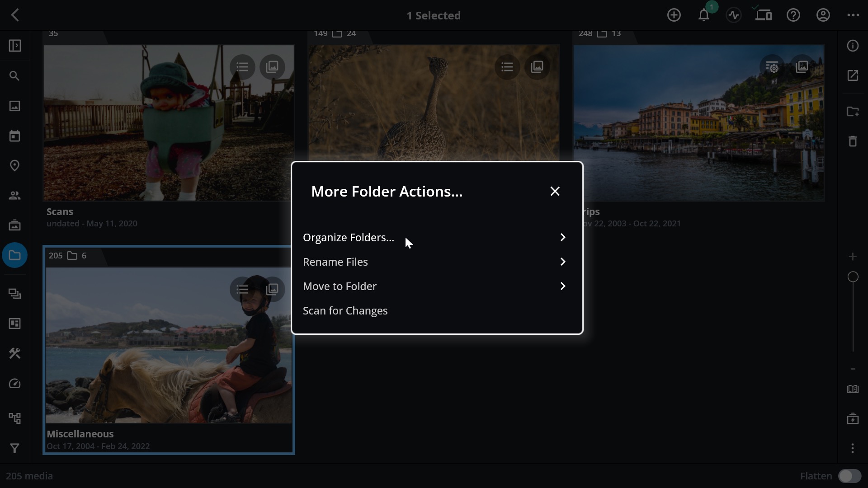Select Move to Folder option
This screenshot has width=868, height=488.
[437, 286]
